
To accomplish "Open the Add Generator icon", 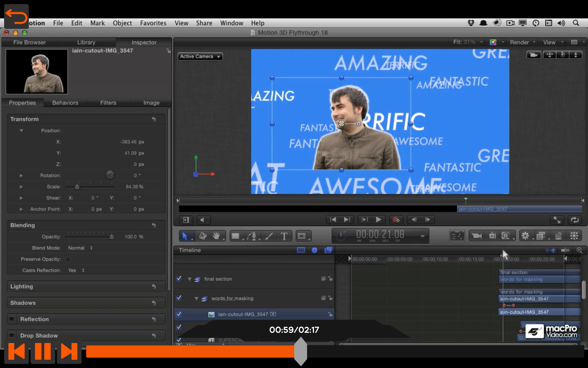I will coord(506,236).
